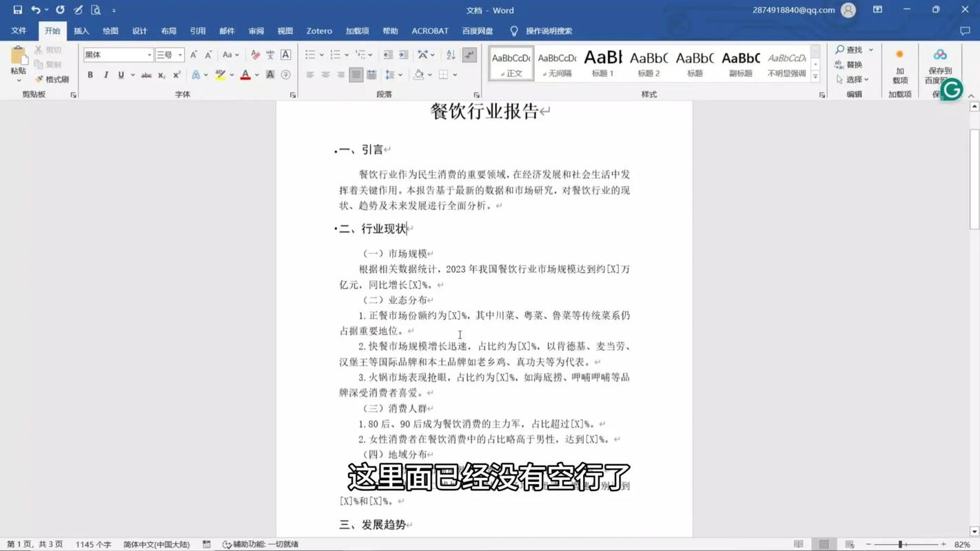Increase indent with the indent icon

404,54
